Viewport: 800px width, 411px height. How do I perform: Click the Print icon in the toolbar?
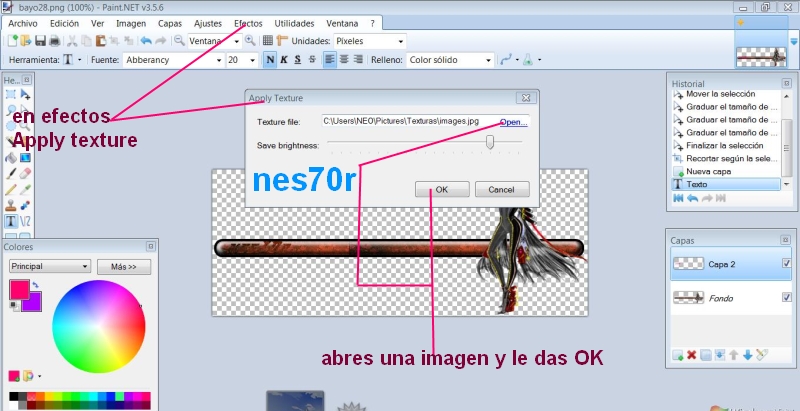tap(55, 41)
